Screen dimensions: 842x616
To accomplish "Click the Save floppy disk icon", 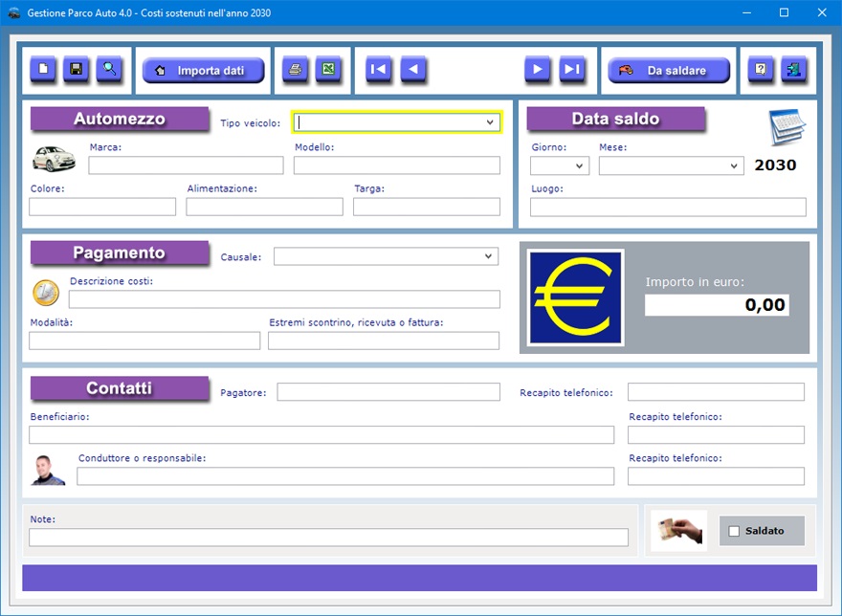I will [76, 69].
